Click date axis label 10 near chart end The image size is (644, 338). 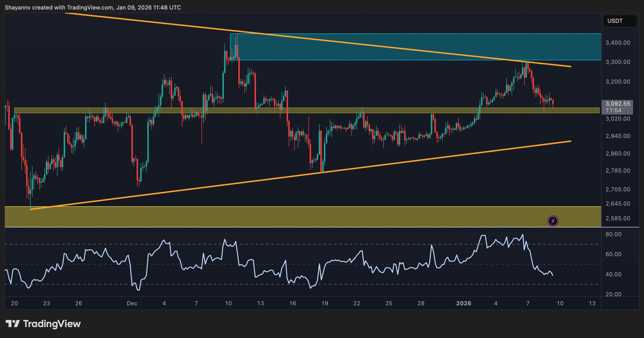pos(560,303)
